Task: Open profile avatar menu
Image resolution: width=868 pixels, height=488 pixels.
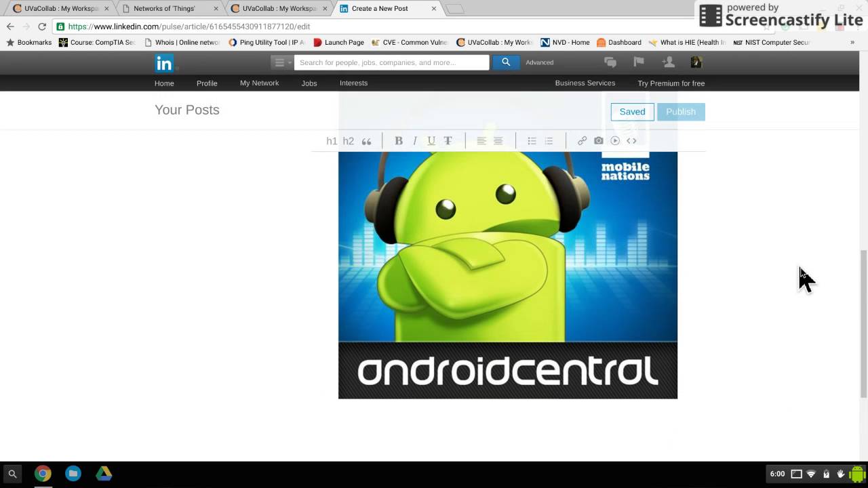Action: click(696, 62)
